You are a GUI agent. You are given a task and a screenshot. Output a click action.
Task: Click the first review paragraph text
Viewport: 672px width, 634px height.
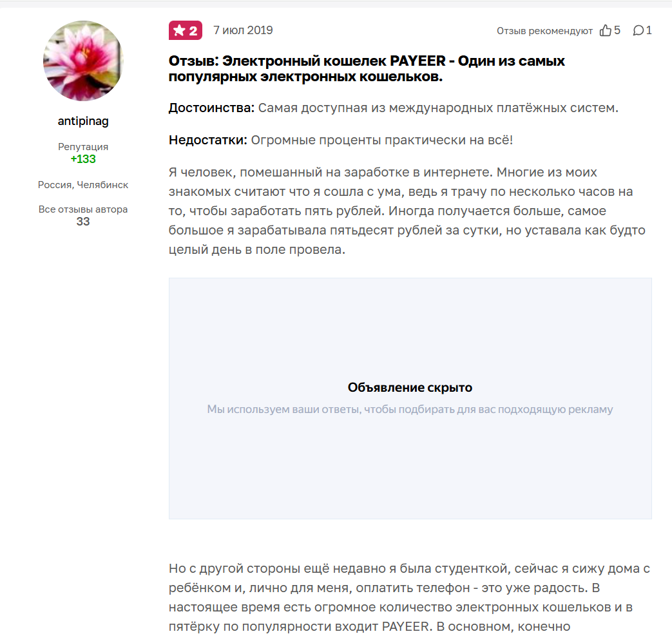click(x=407, y=211)
